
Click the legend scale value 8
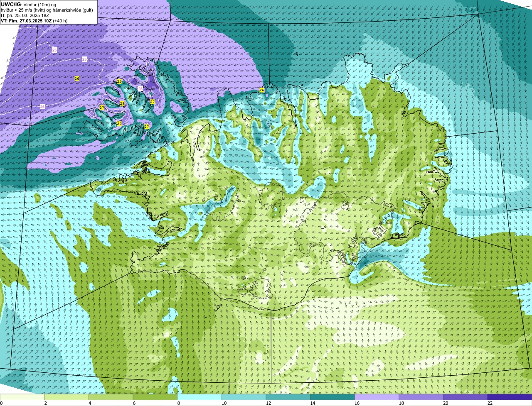[x=178, y=403]
